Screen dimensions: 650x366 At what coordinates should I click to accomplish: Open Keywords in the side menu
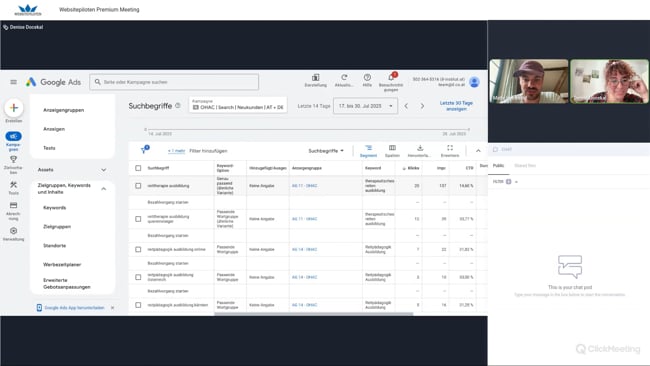(54, 208)
